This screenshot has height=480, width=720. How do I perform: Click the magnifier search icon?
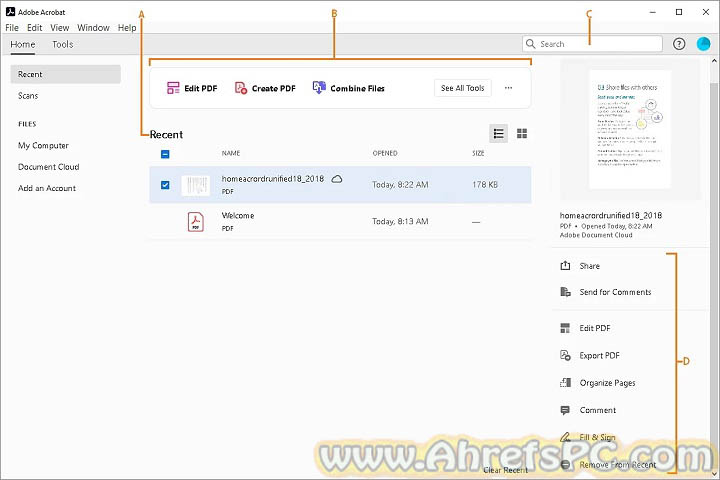(x=530, y=44)
